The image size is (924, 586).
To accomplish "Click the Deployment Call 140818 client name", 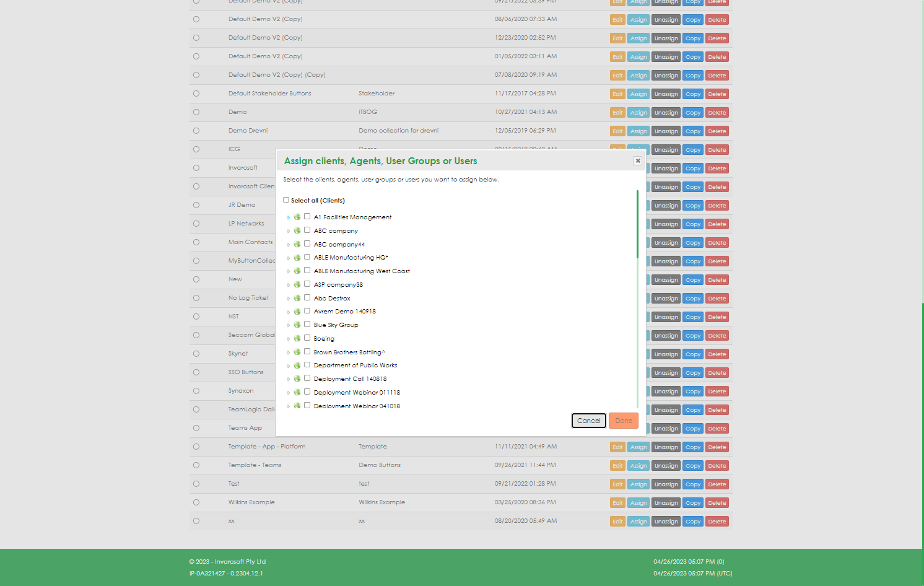I will tap(350, 379).
